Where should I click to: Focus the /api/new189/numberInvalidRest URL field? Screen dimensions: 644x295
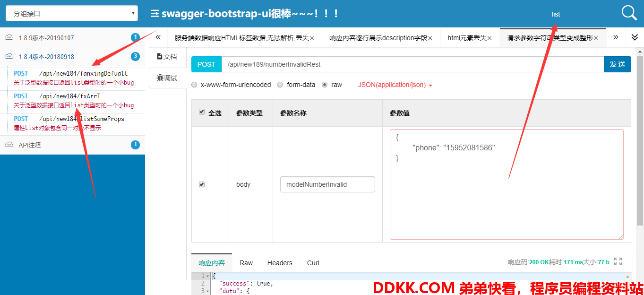tap(412, 64)
